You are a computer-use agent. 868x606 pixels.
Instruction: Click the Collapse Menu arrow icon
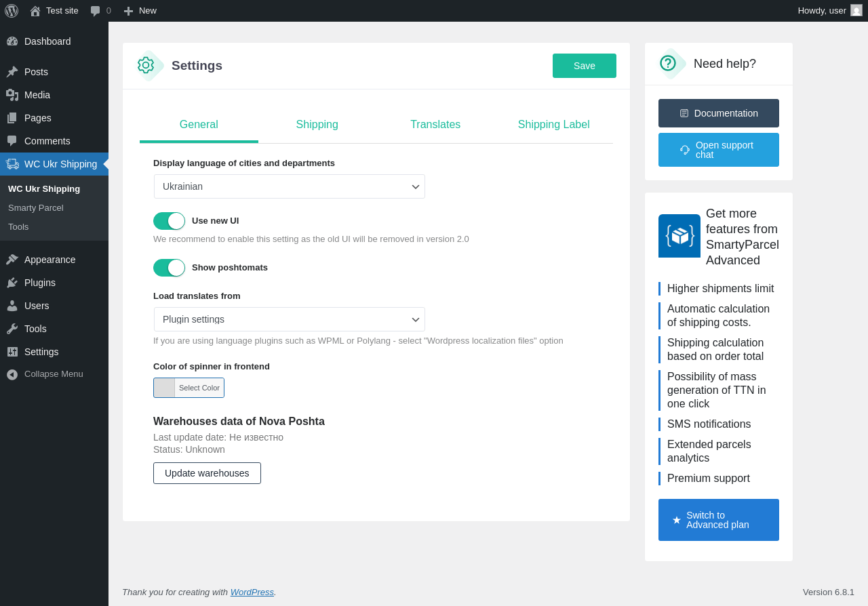[x=12, y=374]
